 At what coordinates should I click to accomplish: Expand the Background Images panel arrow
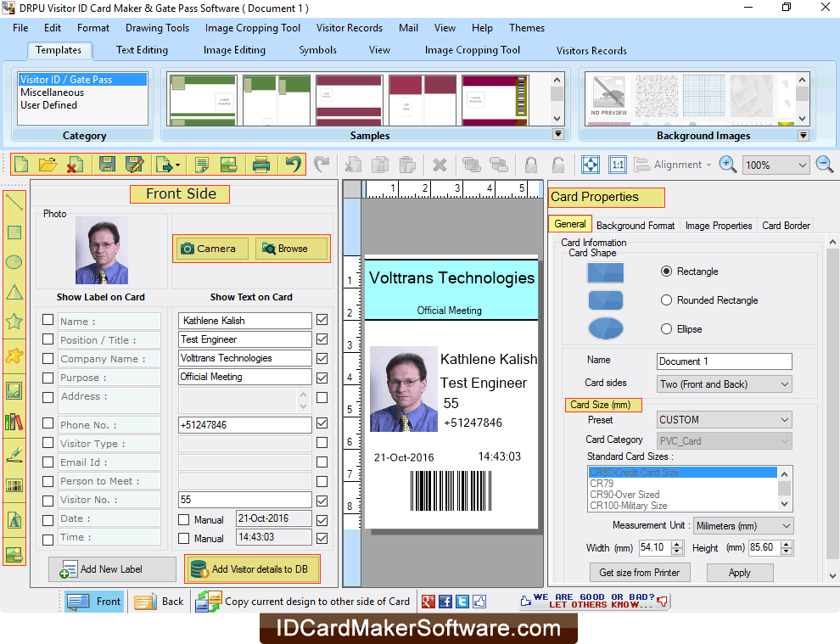pos(803,135)
